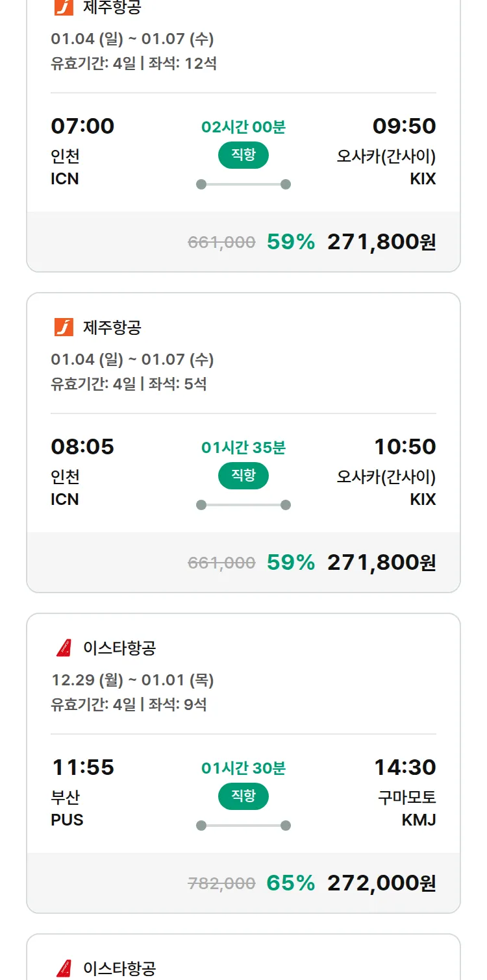Choose the 272,000원 Kumamoto fare
Viewport: 487px width, 980px height.
point(381,883)
